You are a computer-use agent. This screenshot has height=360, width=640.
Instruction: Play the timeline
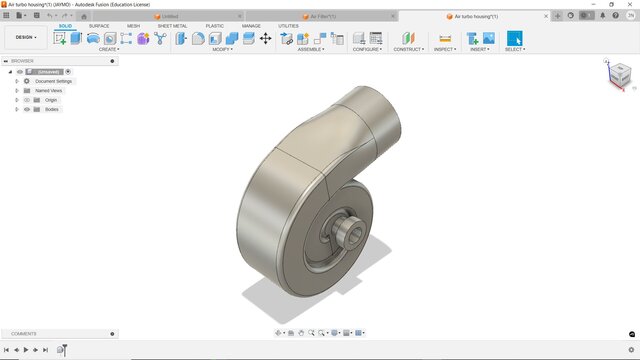(26, 350)
